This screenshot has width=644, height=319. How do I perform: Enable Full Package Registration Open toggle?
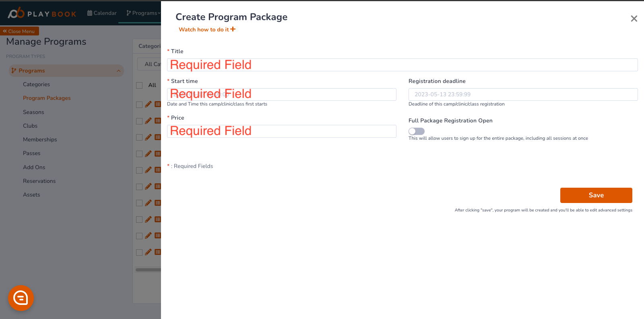point(417,131)
